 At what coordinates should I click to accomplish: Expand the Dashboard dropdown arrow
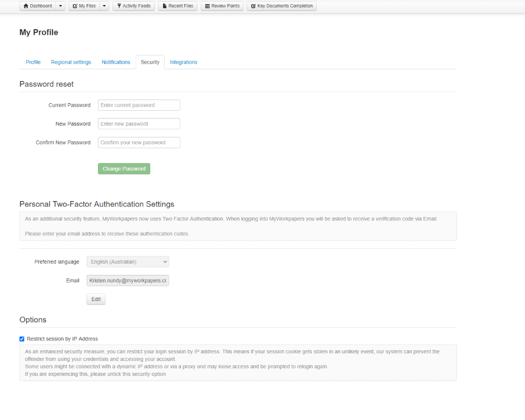[x=60, y=6]
